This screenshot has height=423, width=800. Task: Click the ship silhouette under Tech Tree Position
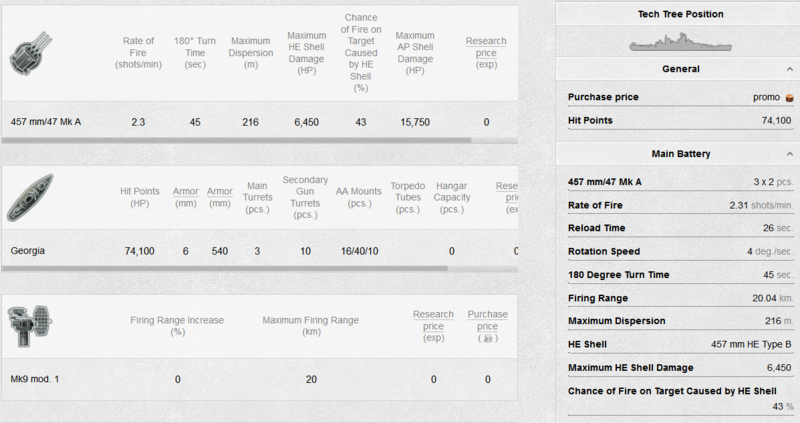tap(680, 41)
